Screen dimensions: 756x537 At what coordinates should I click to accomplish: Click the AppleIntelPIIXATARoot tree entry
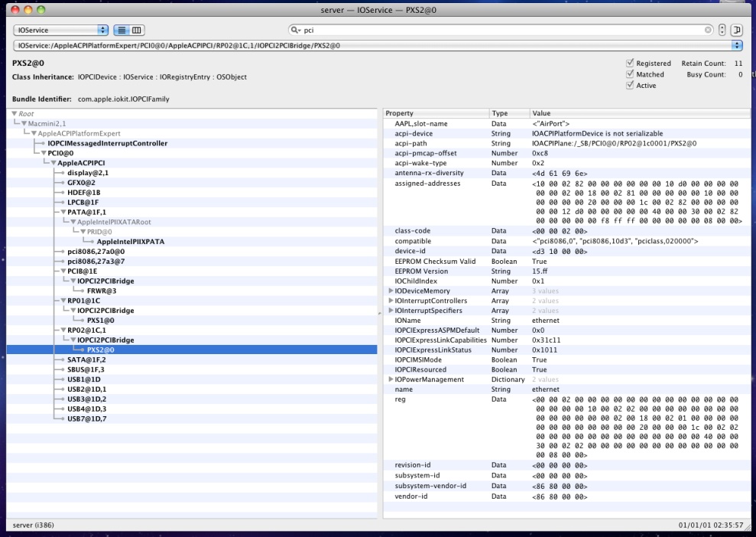pos(114,222)
